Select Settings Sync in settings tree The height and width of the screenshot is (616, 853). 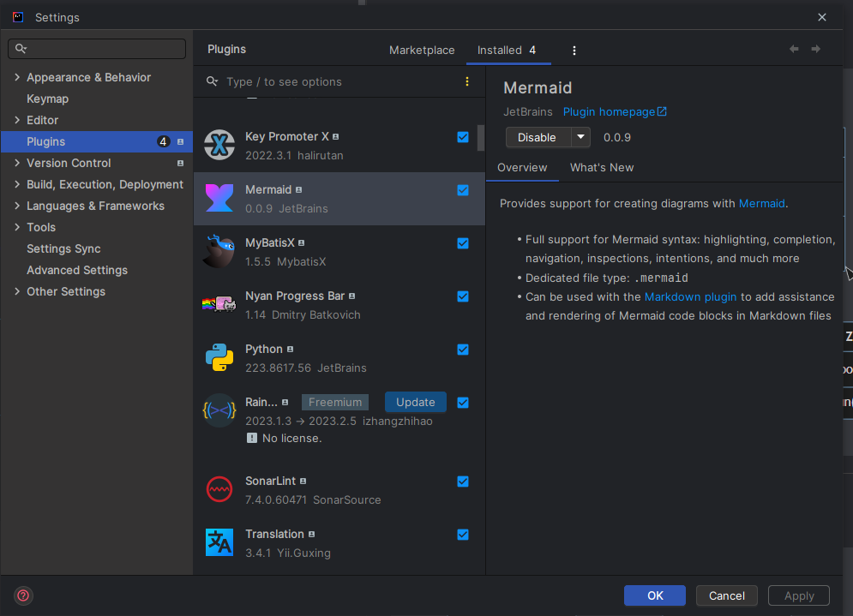[63, 248]
